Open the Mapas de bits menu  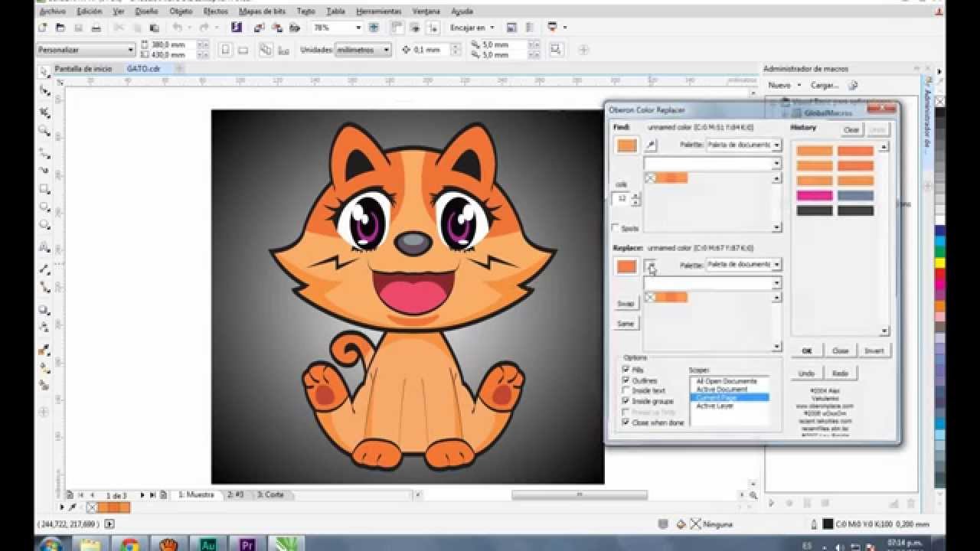[x=262, y=11]
